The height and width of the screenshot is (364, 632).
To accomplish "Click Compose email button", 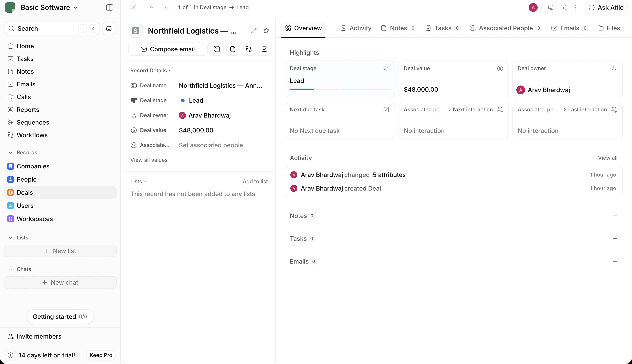I will 168,49.
